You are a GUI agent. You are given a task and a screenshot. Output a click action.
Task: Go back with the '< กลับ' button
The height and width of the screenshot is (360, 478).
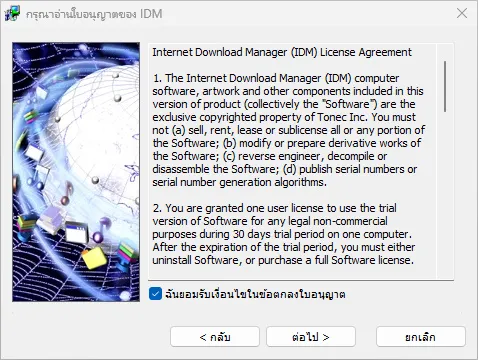pyautogui.click(x=215, y=337)
